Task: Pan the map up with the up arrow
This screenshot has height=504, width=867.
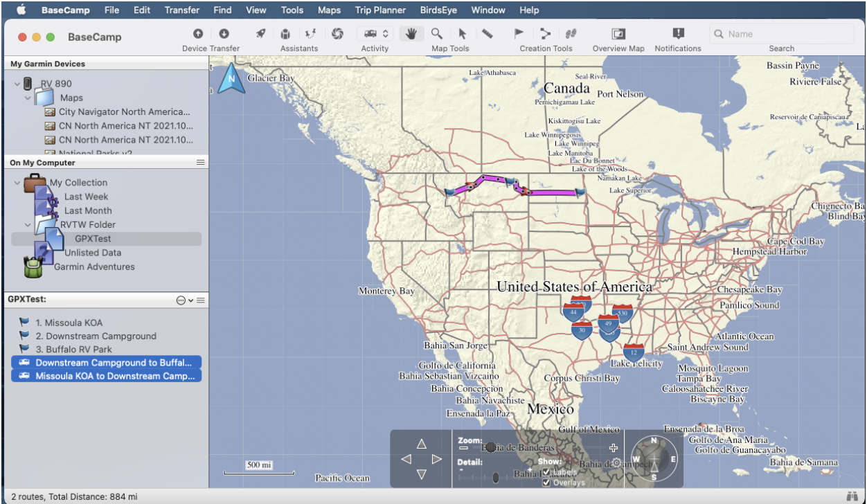Action: tap(421, 444)
